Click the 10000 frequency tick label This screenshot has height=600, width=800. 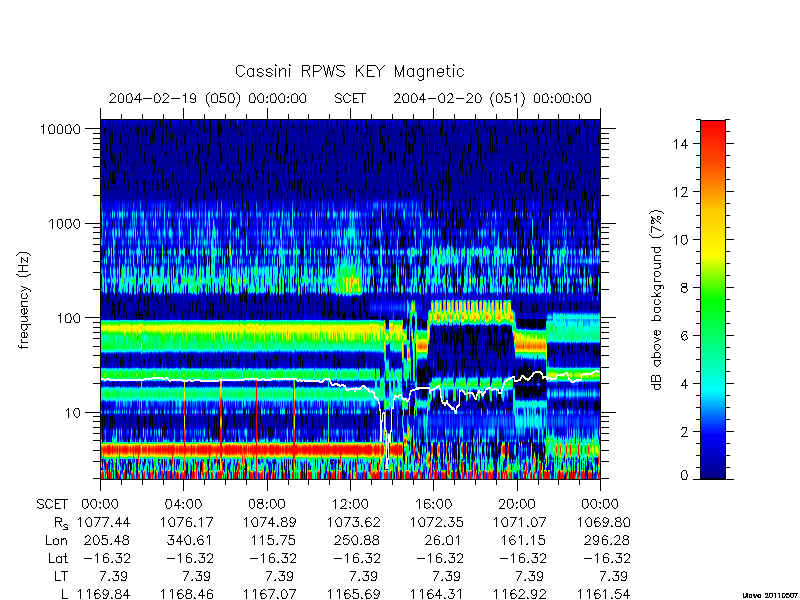pyautogui.click(x=61, y=129)
